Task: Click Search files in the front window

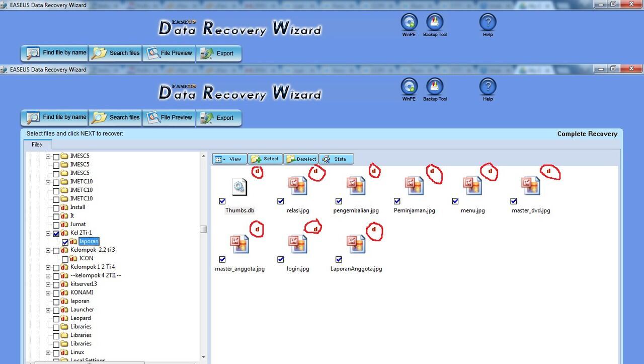Action: pos(115,117)
